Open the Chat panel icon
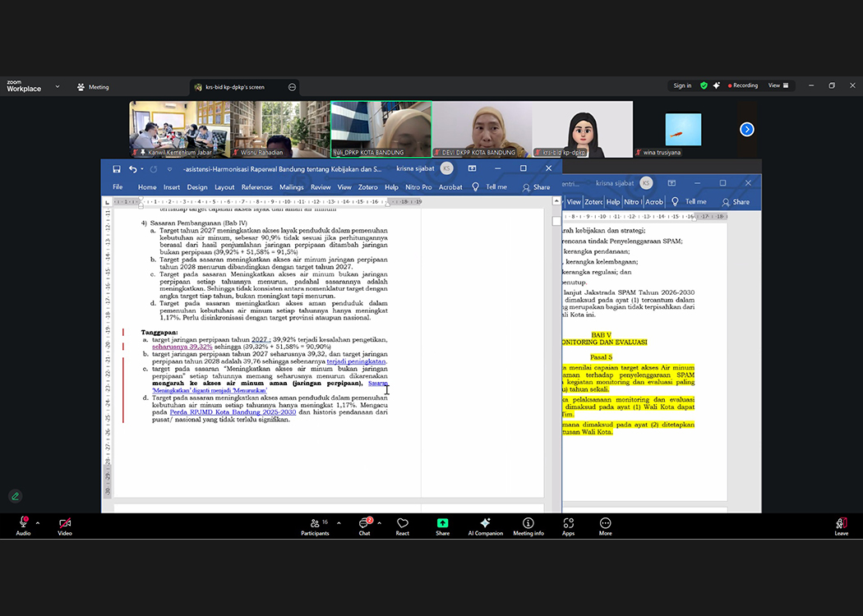The height and width of the screenshot is (616, 863). [x=364, y=523]
